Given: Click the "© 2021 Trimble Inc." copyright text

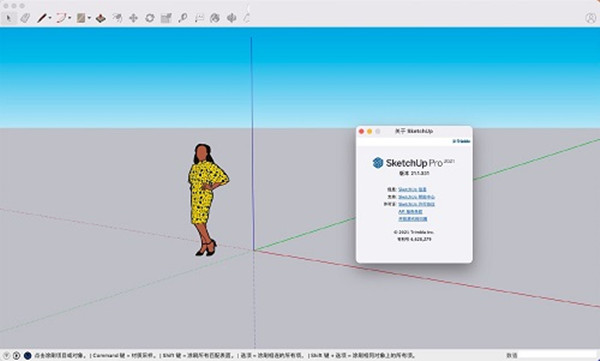Looking at the screenshot, I should tap(414, 232).
